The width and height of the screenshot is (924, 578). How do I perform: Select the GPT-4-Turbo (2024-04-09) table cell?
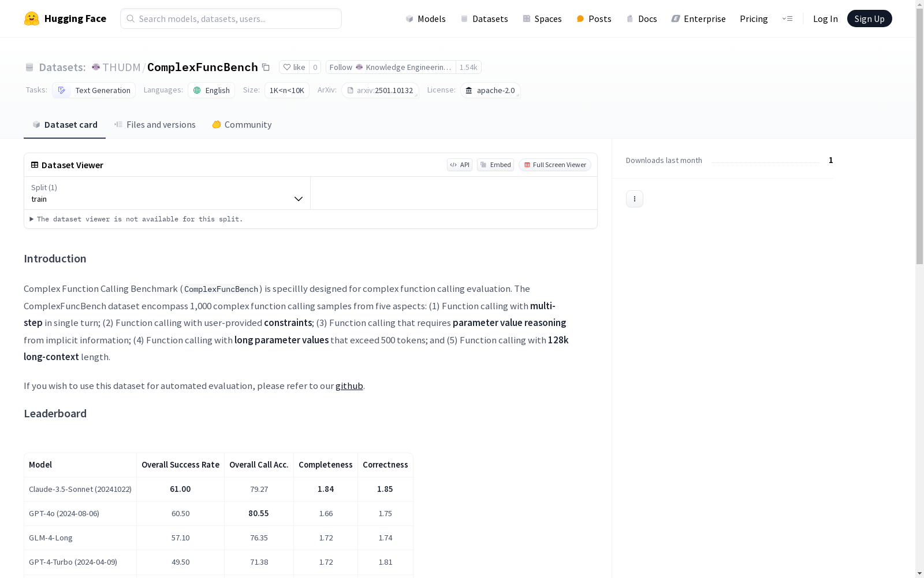pyautogui.click(x=80, y=562)
